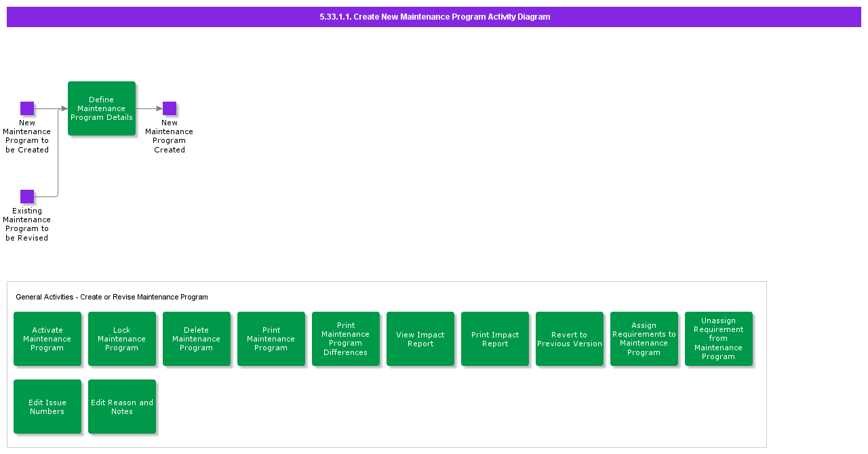Select Assign Requirements to Maintenance Program
Viewport: 868px width, 454px height.
[x=644, y=339]
